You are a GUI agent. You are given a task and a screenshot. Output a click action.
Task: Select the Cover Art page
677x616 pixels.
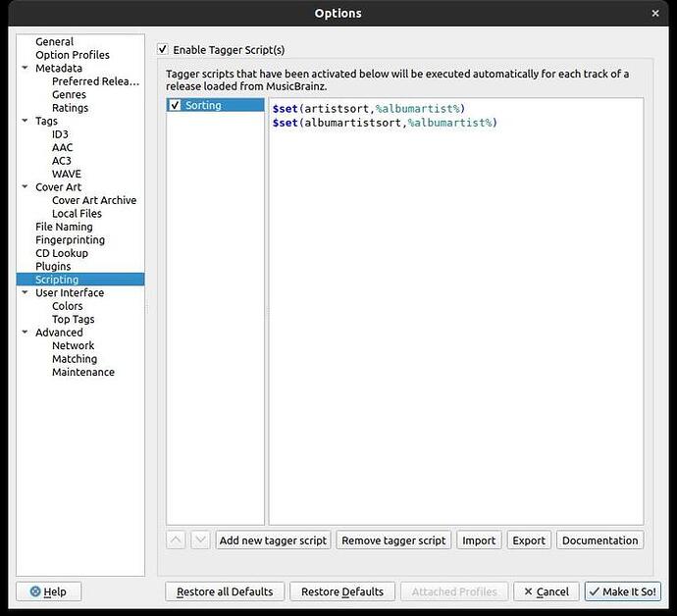click(58, 187)
